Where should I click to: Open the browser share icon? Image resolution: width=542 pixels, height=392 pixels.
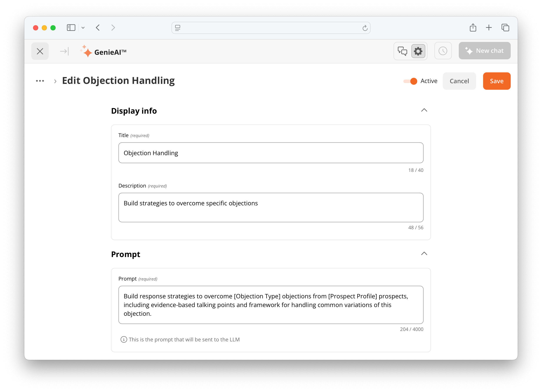coord(473,28)
